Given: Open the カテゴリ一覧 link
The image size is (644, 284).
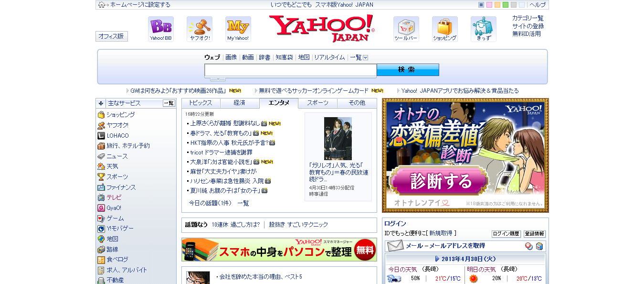Looking at the screenshot, I should click(x=528, y=18).
